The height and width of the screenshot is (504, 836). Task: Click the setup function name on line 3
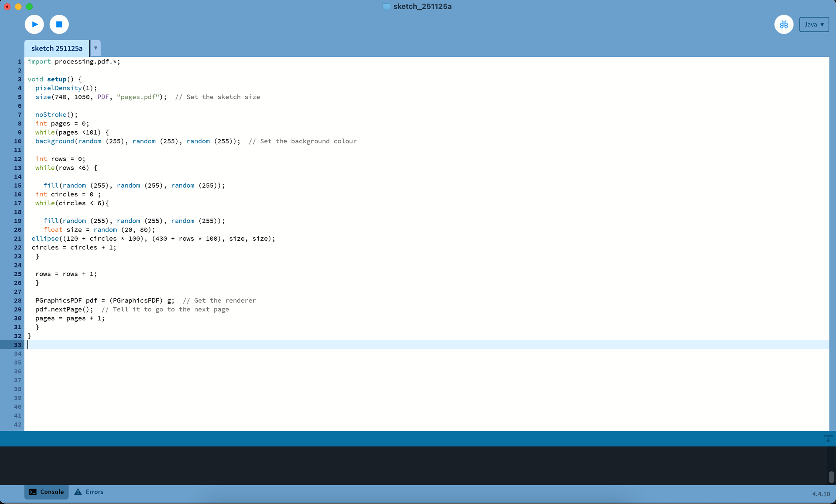pyautogui.click(x=56, y=79)
